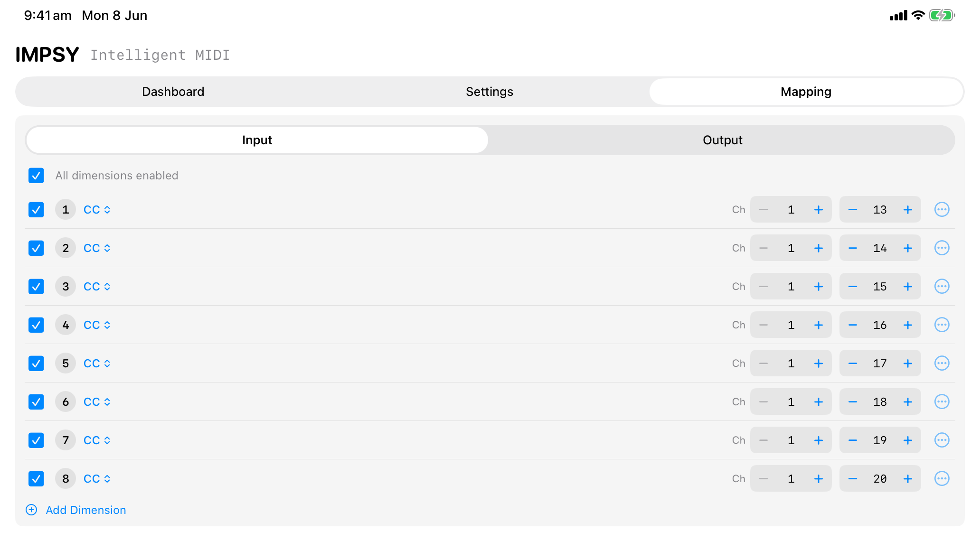
Task: Increase channel for dimension 6
Action: [x=818, y=401]
